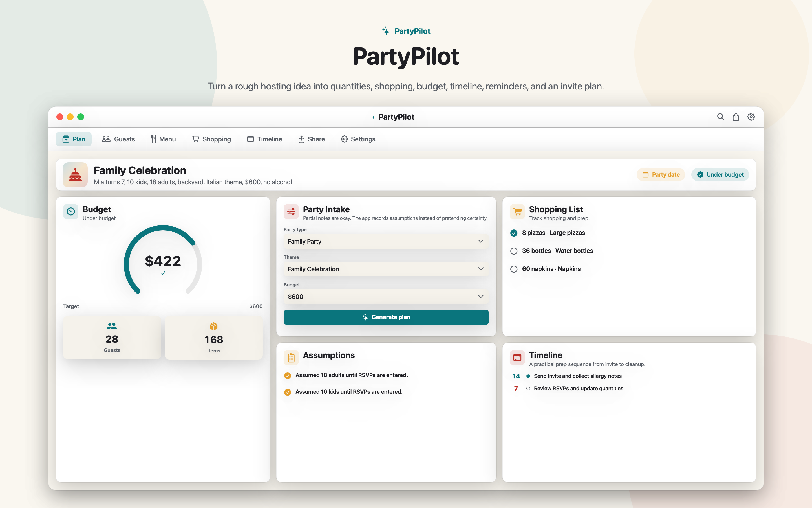This screenshot has height=508, width=812.
Task: Open the Menu tab
Action: (x=163, y=139)
